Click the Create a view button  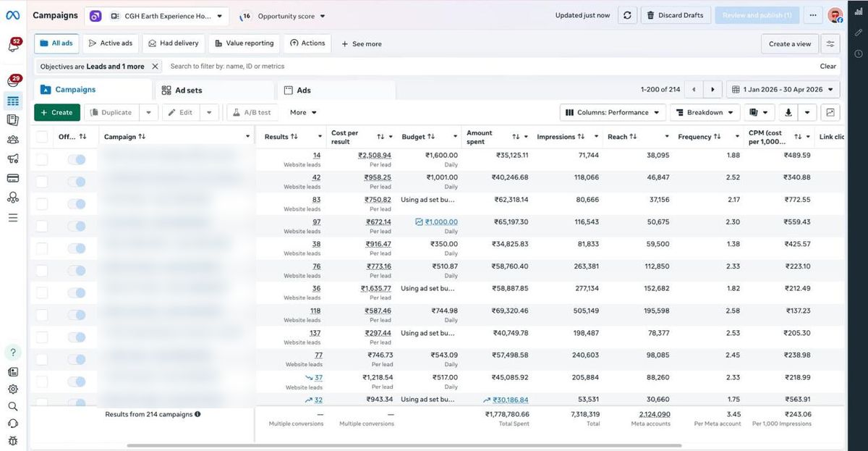tap(790, 44)
